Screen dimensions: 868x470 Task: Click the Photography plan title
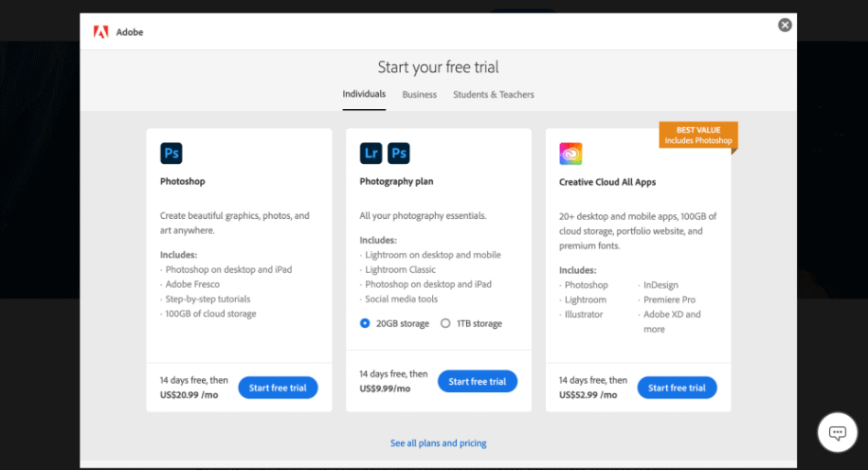[x=396, y=181]
